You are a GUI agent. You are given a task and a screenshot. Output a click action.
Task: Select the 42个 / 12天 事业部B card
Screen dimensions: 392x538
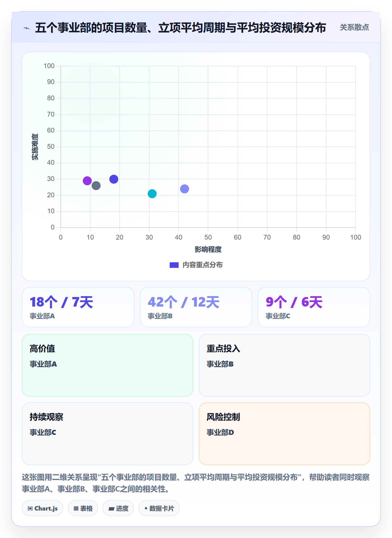point(196,307)
